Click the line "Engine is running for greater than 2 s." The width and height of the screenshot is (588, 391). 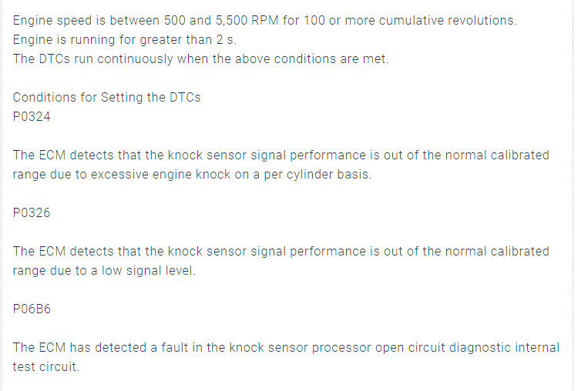point(113,40)
